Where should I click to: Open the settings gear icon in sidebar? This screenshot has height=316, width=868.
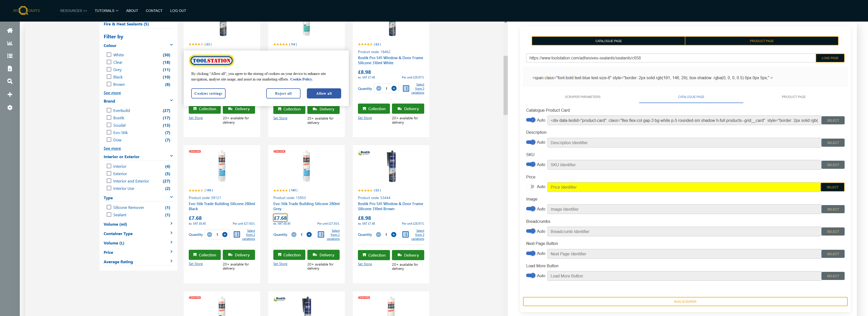click(x=10, y=108)
